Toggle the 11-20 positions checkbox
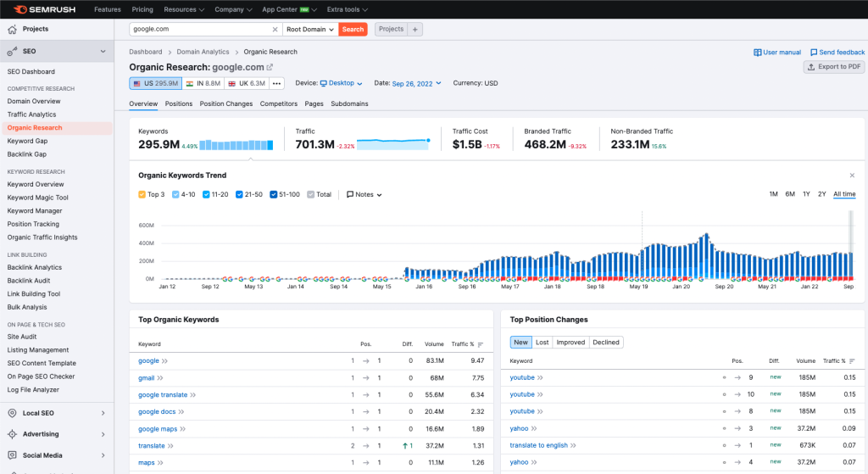 point(206,194)
